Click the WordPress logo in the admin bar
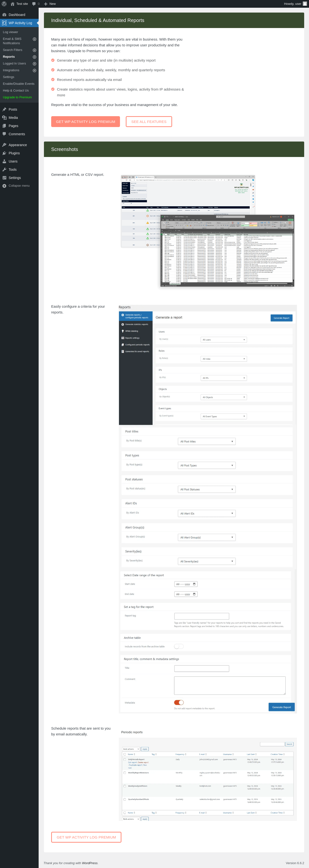 pos(4,4)
